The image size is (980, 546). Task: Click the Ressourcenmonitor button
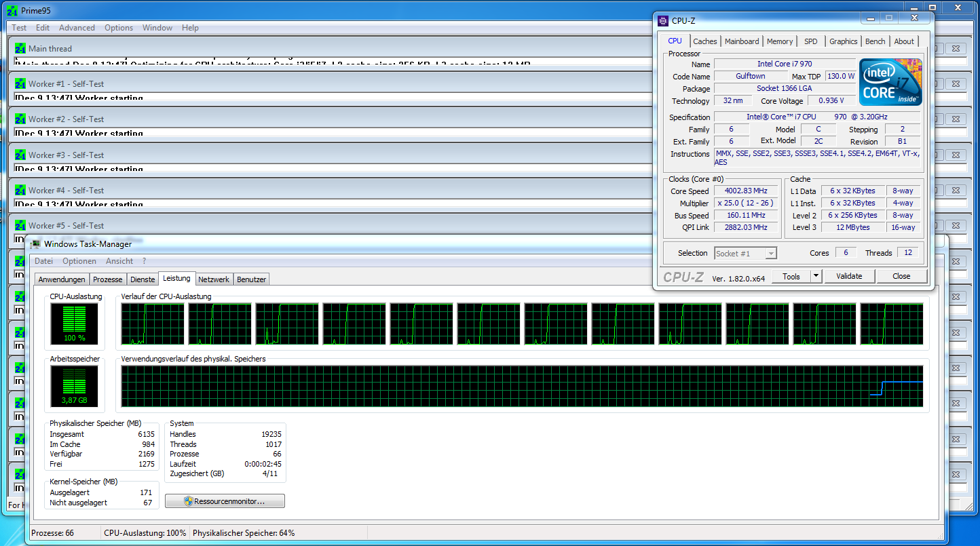coord(225,501)
